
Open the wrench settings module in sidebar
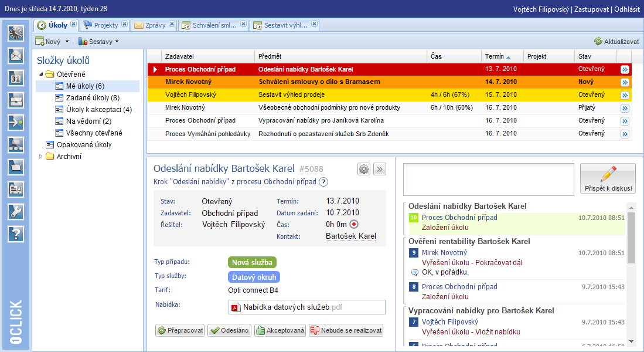(16, 211)
